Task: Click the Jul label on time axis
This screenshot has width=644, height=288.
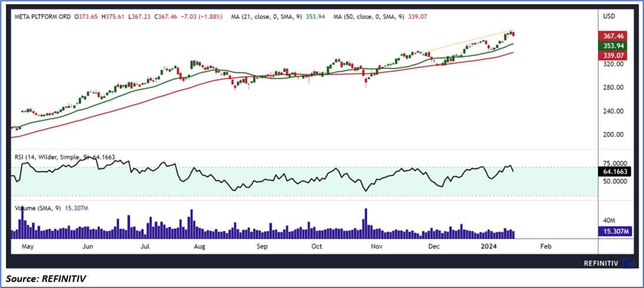Action: point(145,247)
